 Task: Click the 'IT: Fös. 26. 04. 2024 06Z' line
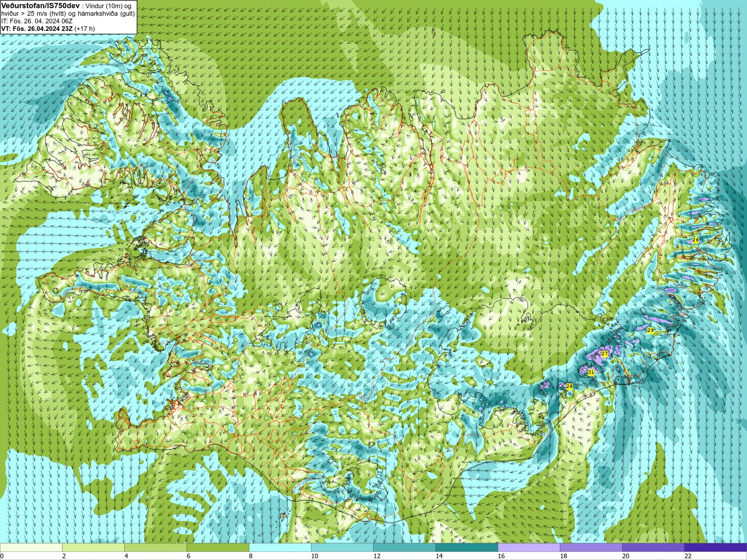37,21
